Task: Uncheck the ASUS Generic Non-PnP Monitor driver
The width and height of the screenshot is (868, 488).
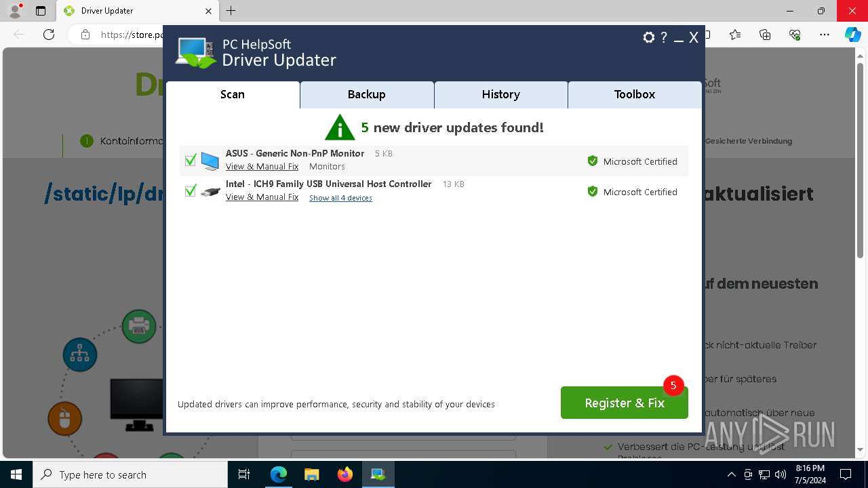Action: coord(191,160)
